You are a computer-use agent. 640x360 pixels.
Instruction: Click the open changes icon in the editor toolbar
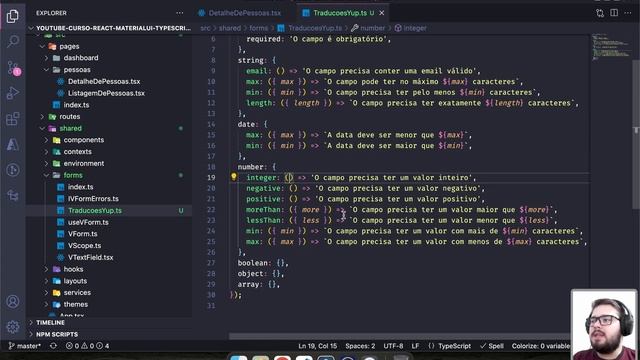tap(600, 13)
